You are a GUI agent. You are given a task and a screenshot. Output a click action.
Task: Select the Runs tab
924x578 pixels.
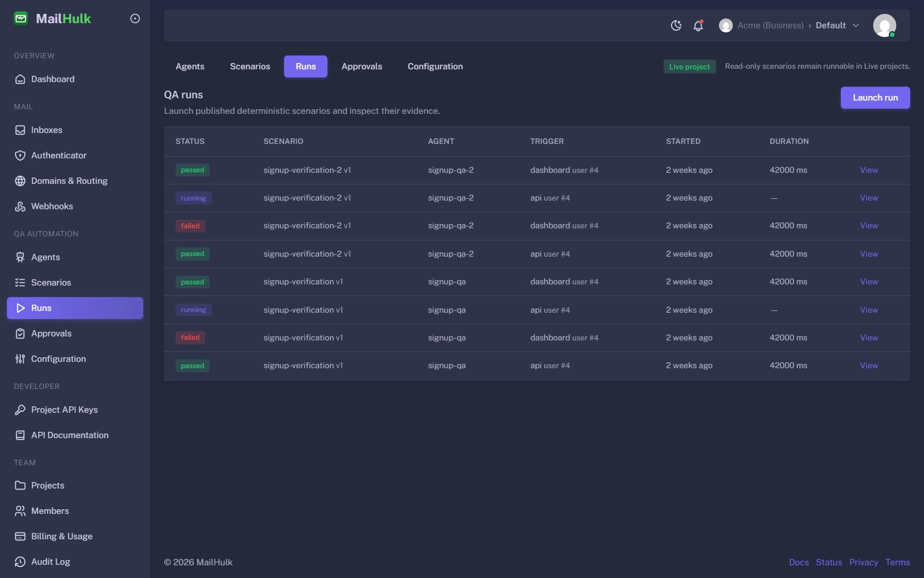(x=305, y=66)
